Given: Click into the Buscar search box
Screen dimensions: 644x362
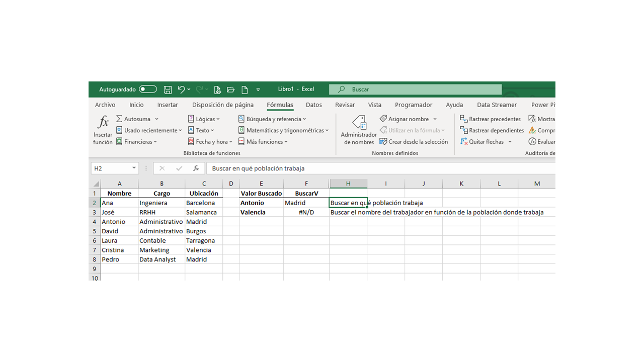Looking at the screenshot, I should [x=416, y=89].
